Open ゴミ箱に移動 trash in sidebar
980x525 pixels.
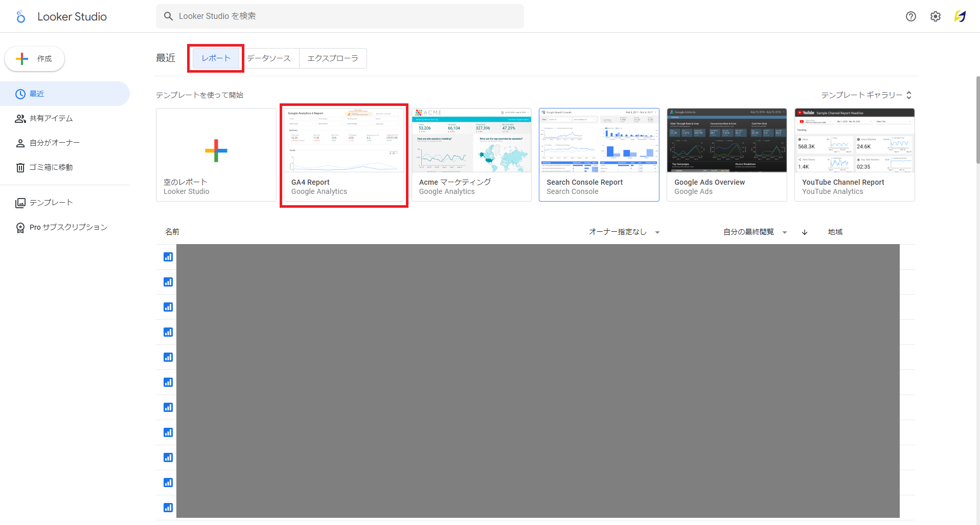coord(51,167)
